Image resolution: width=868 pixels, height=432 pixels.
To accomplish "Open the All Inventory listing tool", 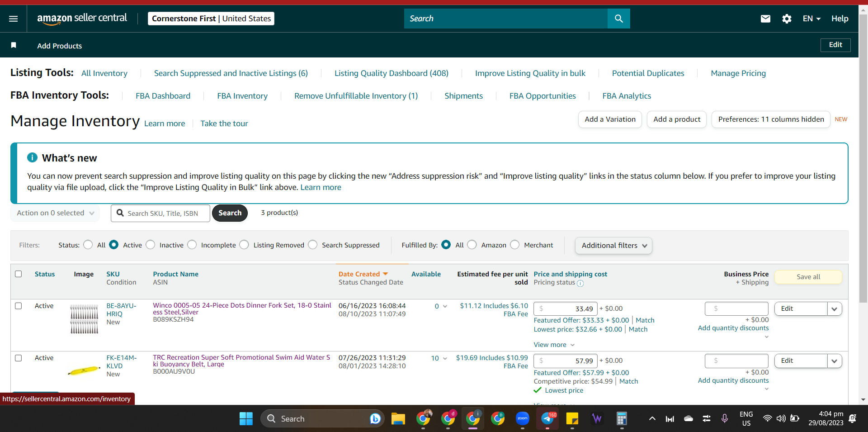I will coord(104,73).
